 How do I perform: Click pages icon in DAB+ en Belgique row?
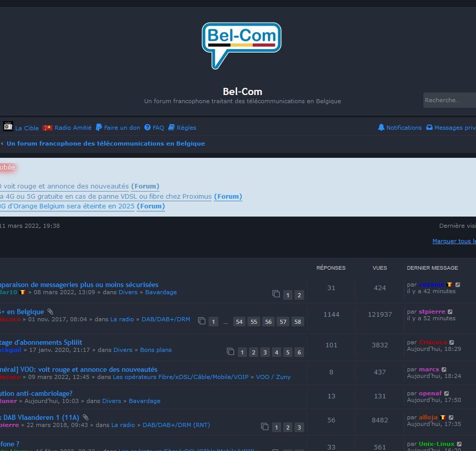(201, 321)
